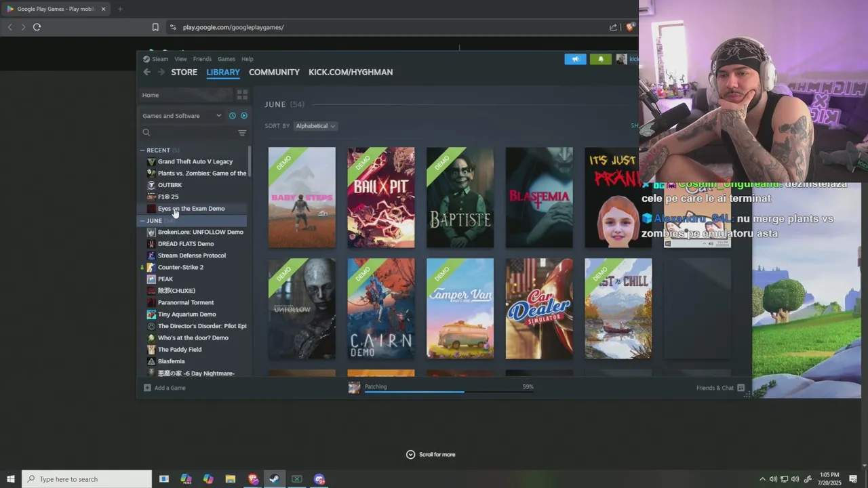Screen dimensions: 868x488
Task: Select Eyes on the Exam Demo
Action: pos(191,209)
